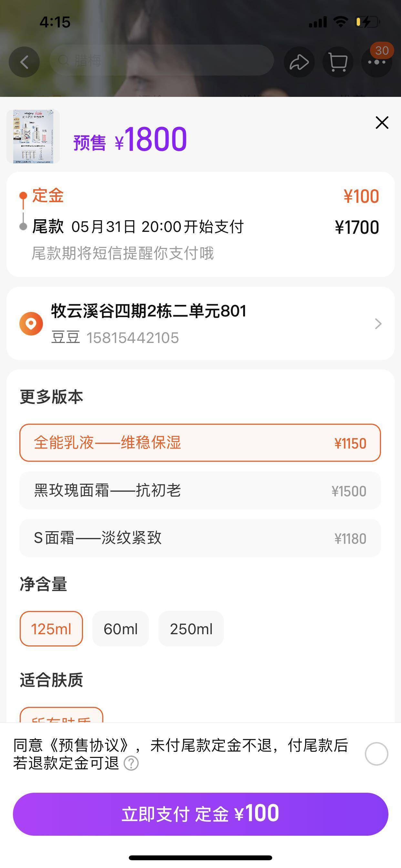Choose the 250ml net content option
Viewport: 401px width, 868px height.
191,629
